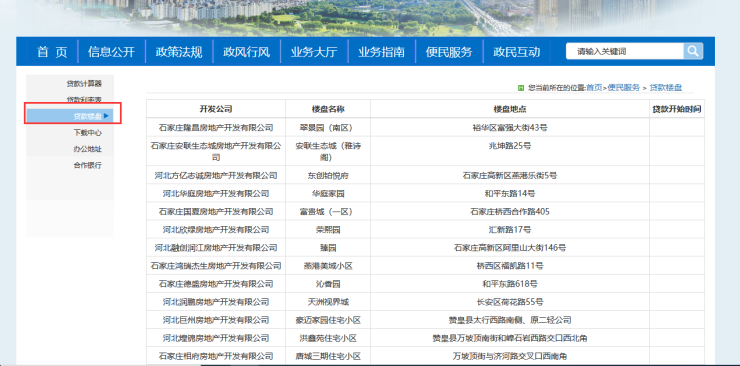Screen dimensions: 740x366
Task: Select cell 河北融创润江房地产开发有限公司
Action: 216,248
